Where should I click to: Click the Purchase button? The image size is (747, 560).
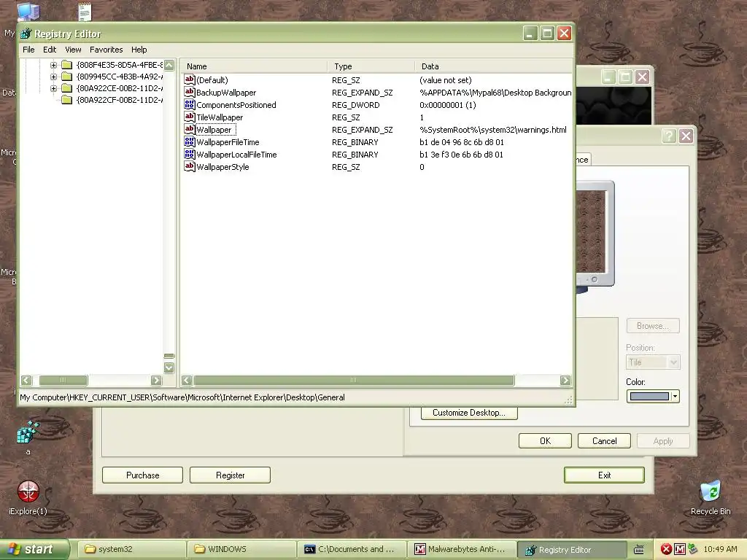tap(142, 475)
